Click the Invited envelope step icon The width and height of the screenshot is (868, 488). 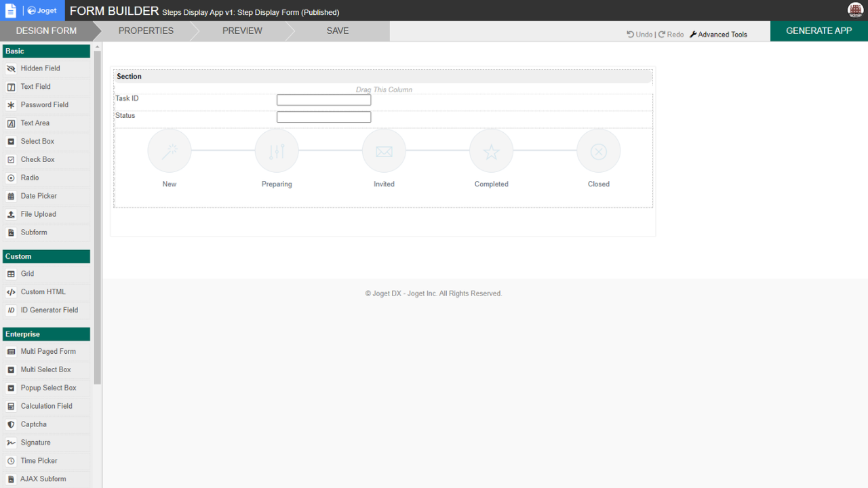pos(384,151)
